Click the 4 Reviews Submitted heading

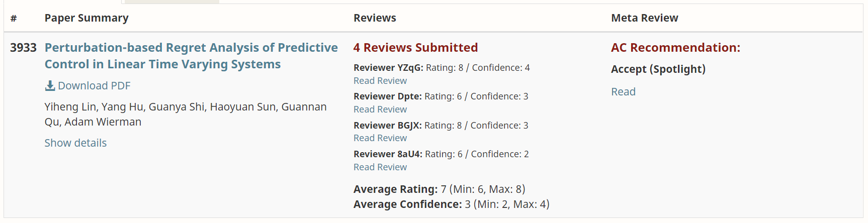point(415,48)
